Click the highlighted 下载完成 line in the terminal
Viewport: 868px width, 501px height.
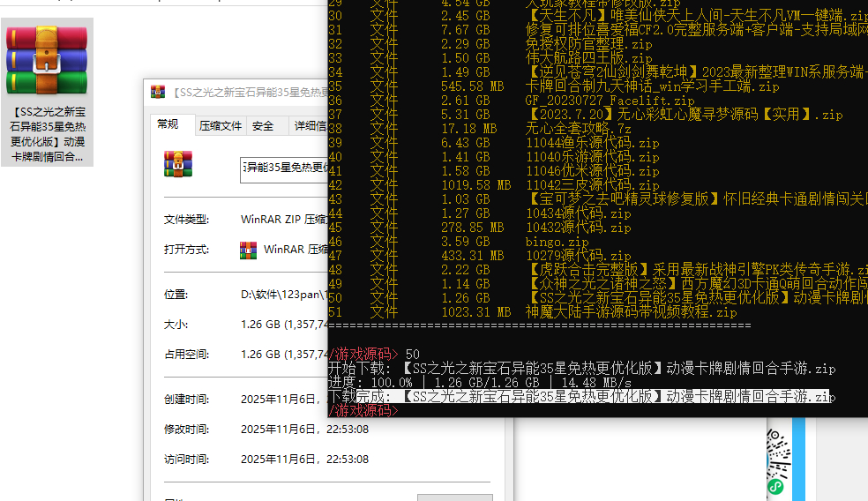(580, 396)
